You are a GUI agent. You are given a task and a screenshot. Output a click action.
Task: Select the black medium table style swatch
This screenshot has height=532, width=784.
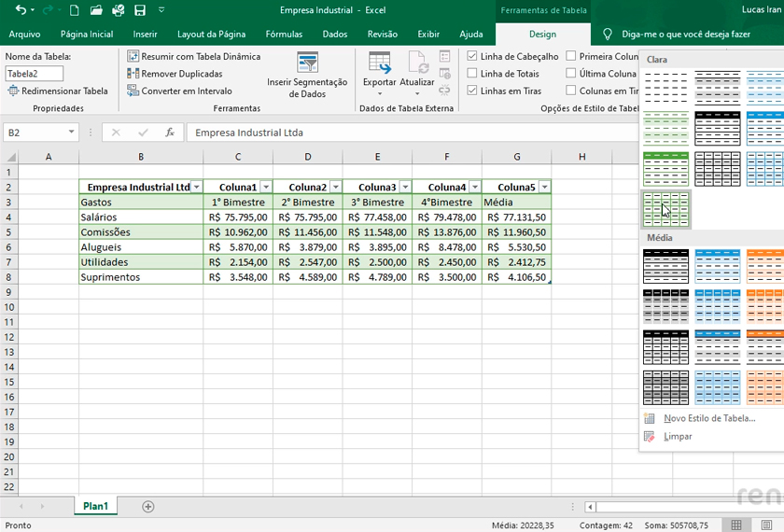tap(665, 266)
